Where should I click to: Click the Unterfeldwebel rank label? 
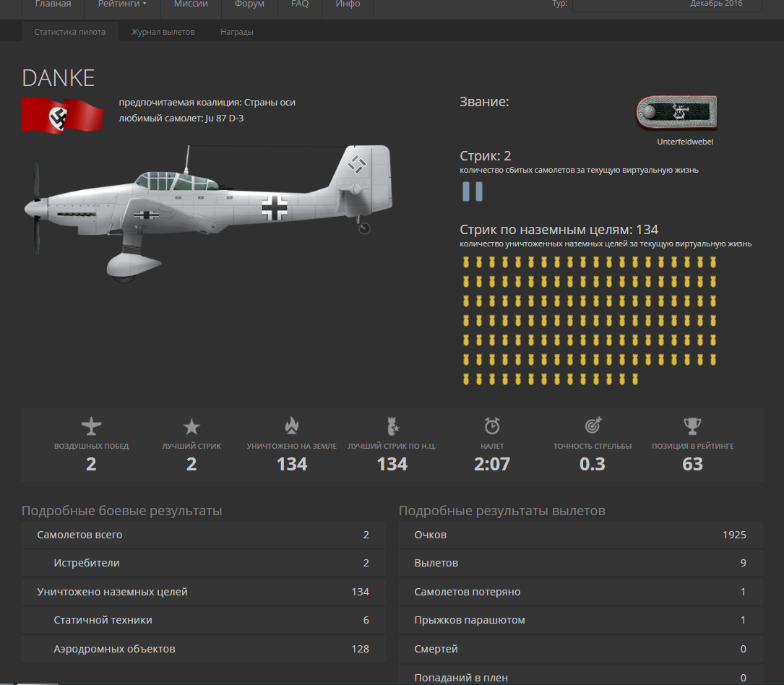(685, 142)
